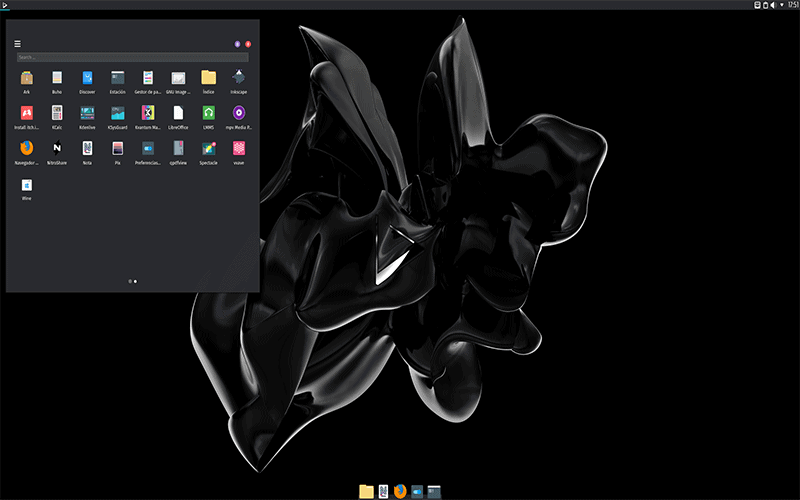Launch the Discover software center

pyautogui.click(x=87, y=78)
